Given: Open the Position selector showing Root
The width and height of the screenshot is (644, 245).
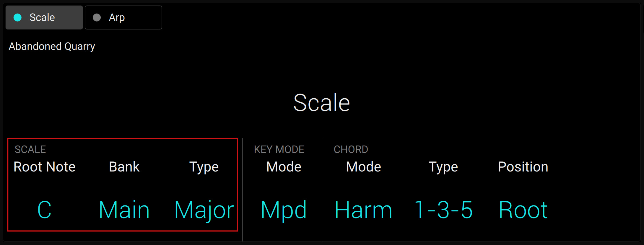Looking at the screenshot, I should (523, 210).
